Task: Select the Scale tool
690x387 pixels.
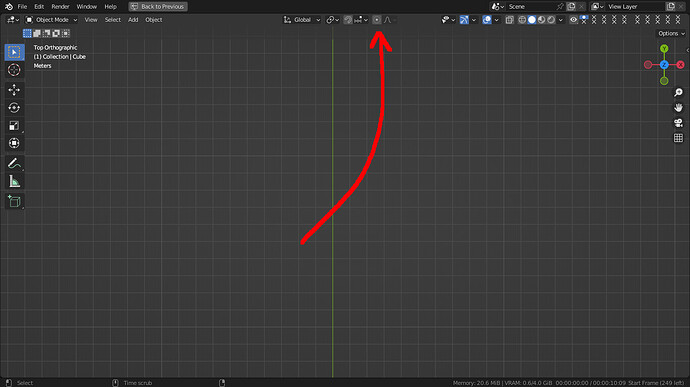Action: pyautogui.click(x=14, y=125)
